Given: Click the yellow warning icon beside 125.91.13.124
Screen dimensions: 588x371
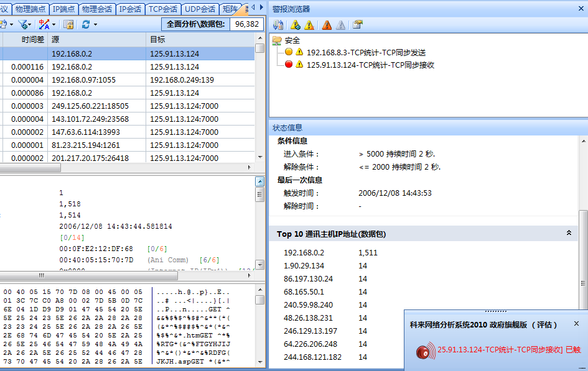Looking at the screenshot, I should 299,65.
